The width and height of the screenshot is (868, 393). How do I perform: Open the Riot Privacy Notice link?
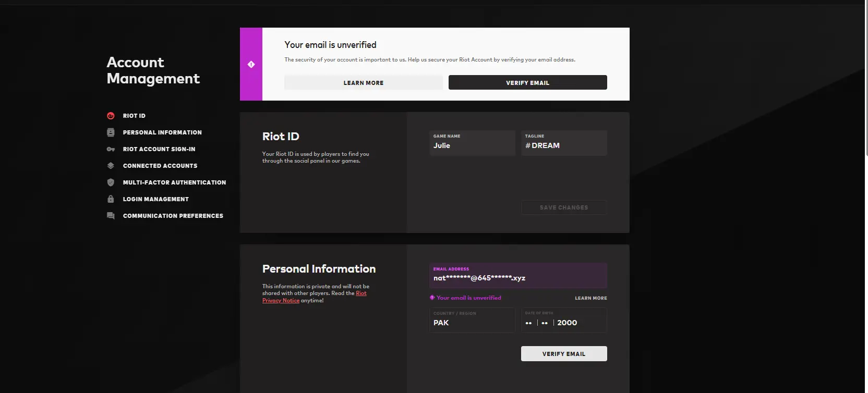click(x=281, y=301)
